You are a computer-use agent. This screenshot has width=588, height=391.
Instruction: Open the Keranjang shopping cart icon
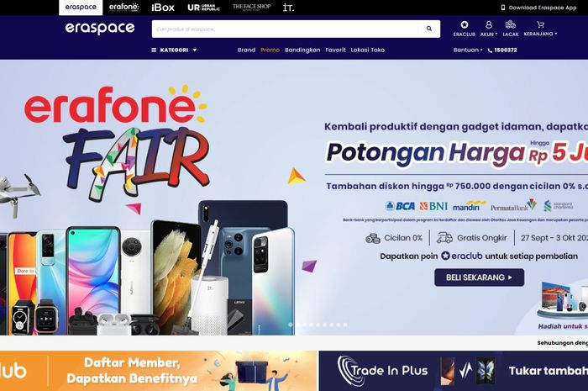540,24
